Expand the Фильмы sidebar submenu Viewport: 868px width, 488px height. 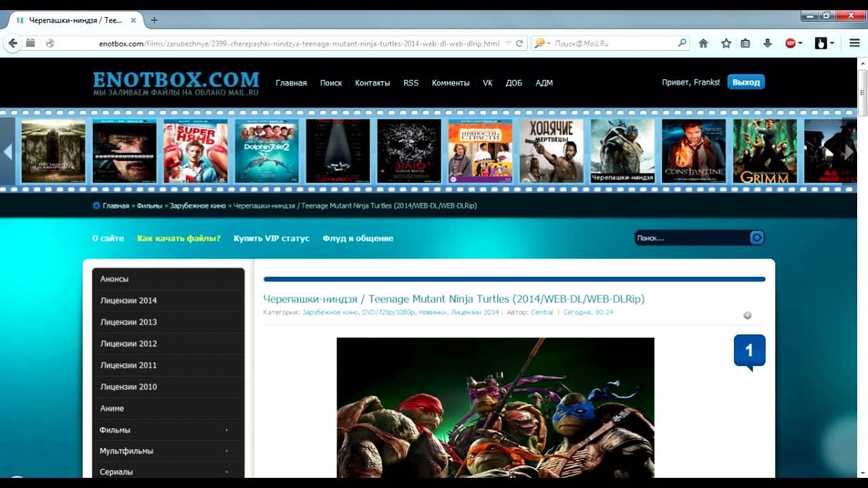226,430
